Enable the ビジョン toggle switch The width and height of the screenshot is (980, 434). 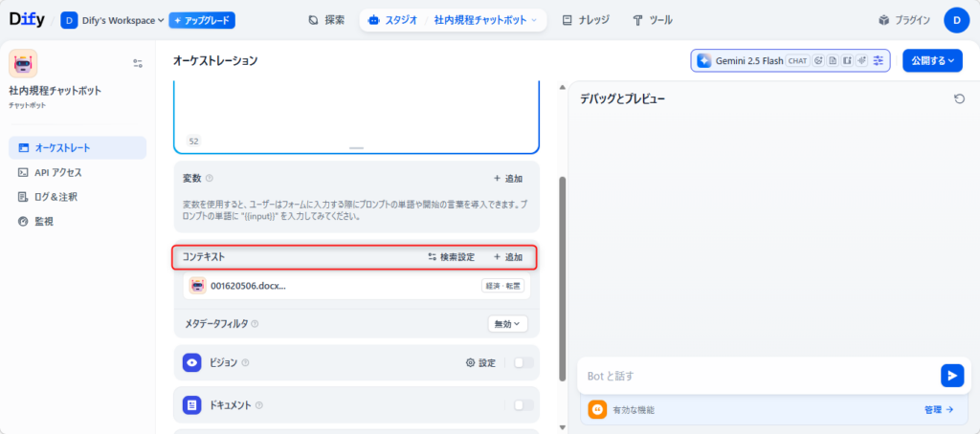(523, 363)
